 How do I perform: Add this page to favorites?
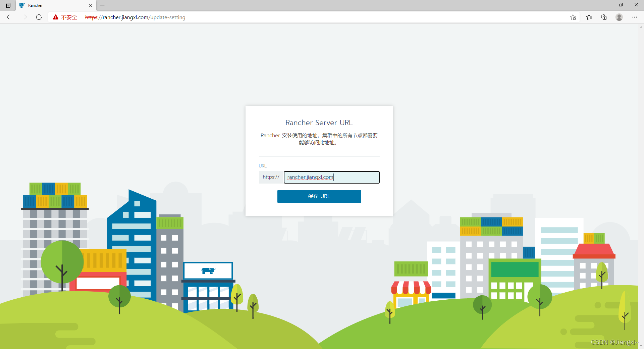click(x=573, y=17)
